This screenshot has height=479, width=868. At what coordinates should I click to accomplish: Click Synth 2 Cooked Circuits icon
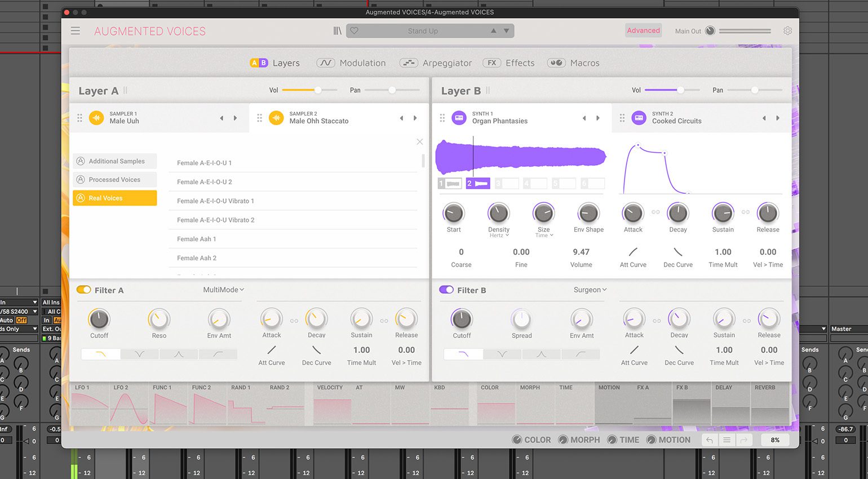click(639, 118)
